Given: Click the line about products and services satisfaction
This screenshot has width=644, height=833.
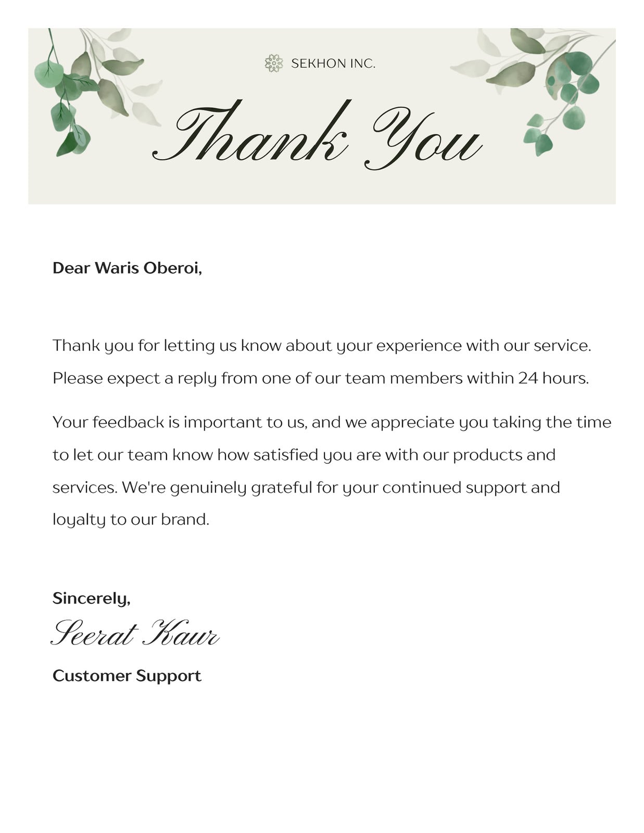Looking at the screenshot, I should tap(304, 455).
